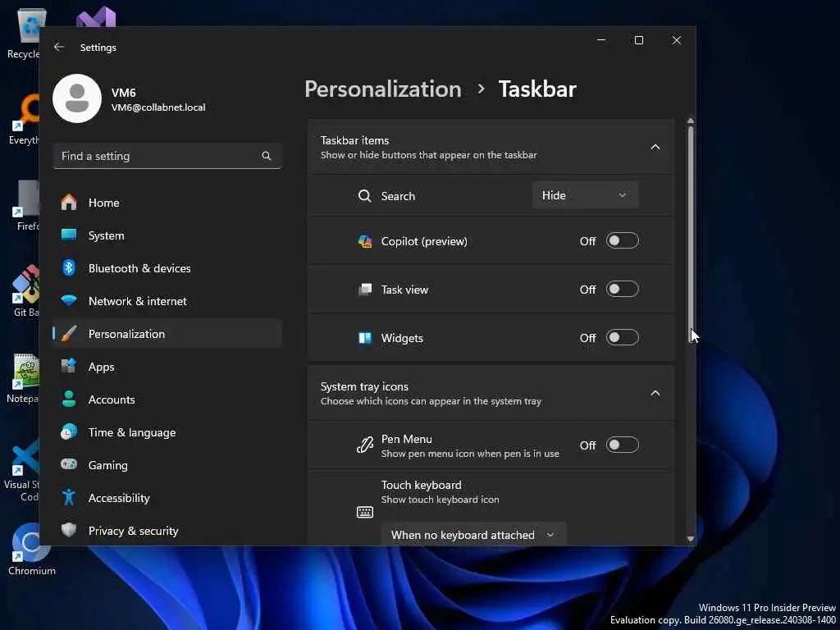Click the Git Bash desktop shortcut
The height and width of the screenshot is (630, 840).
coord(25,291)
